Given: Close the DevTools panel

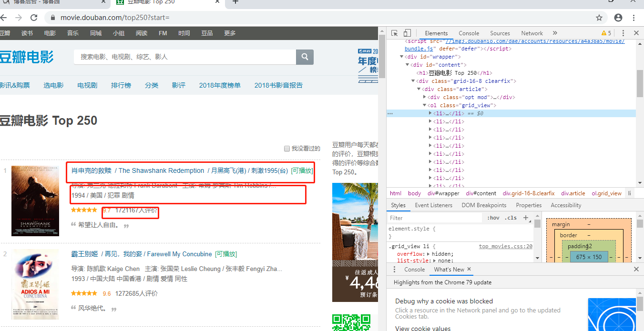Looking at the screenshot, I should (636, 33).
